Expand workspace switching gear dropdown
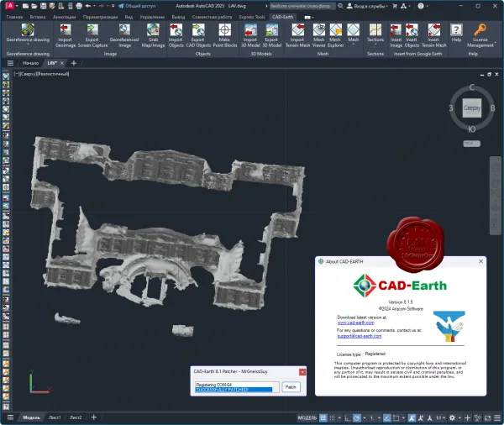This screenshot has height=425, width=504. tap(459, 417)
